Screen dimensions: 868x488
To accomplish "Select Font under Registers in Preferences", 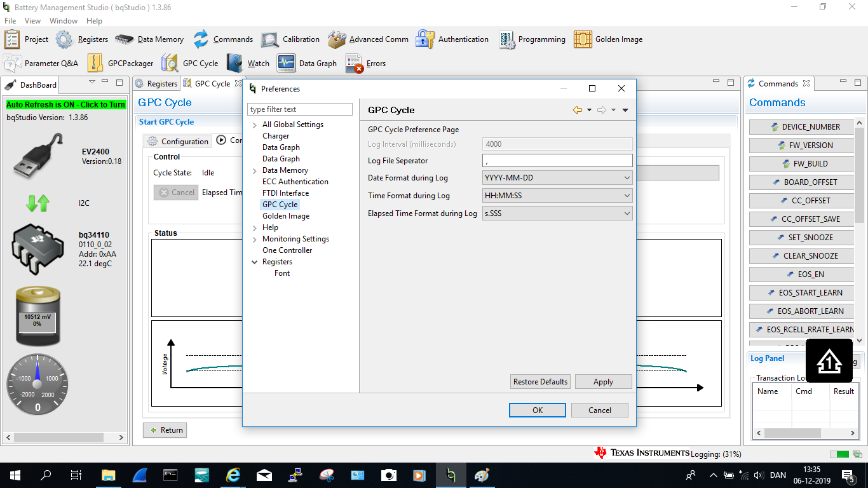I will (282, 273).
